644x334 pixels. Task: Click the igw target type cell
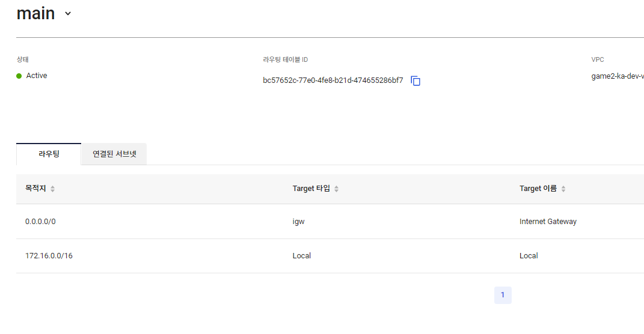299,222
